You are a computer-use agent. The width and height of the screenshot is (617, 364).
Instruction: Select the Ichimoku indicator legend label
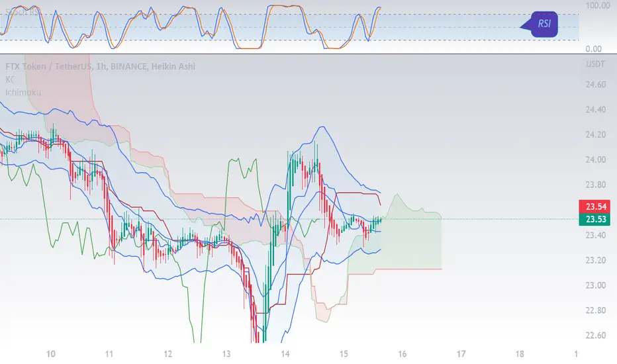tap(23, 93)
